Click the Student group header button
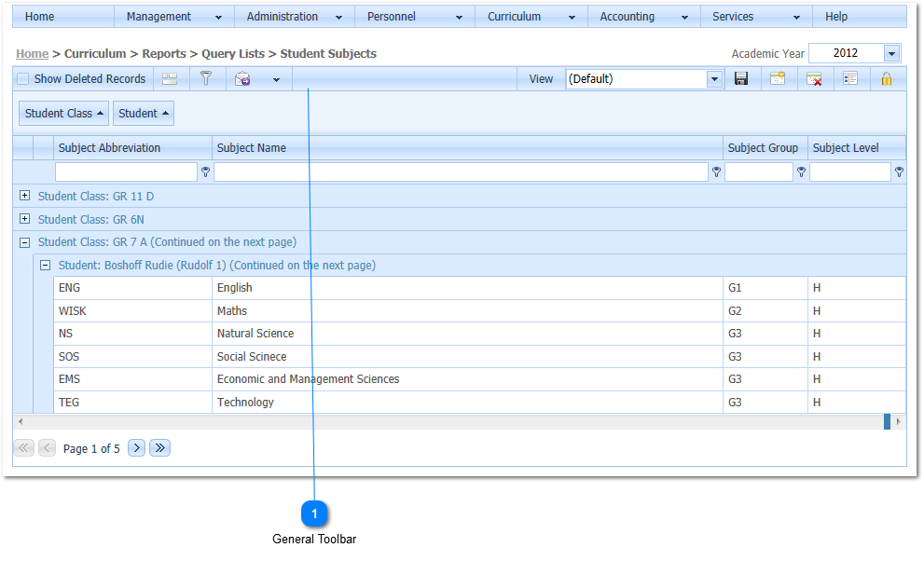 144,113
